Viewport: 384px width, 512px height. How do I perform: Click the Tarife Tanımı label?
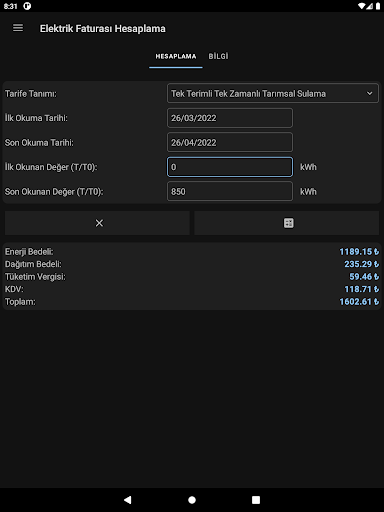tap(31, 94)
